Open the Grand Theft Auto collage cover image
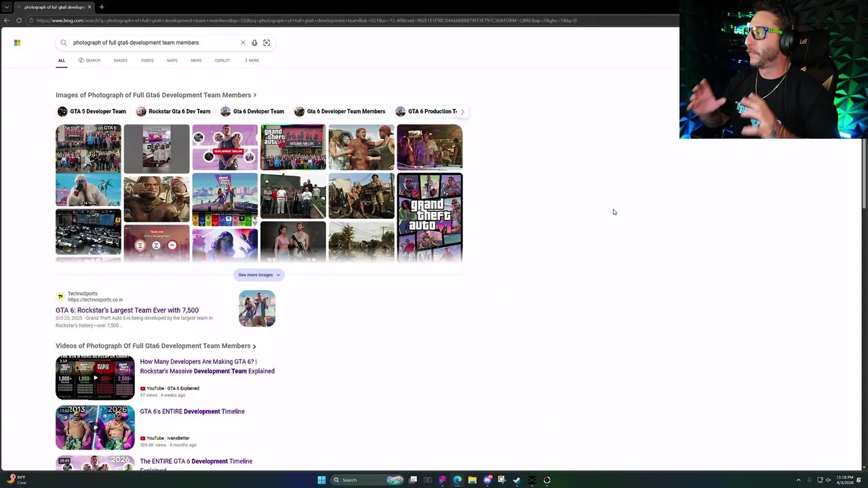This screenshot has height=488, width=868. point(430,217)
